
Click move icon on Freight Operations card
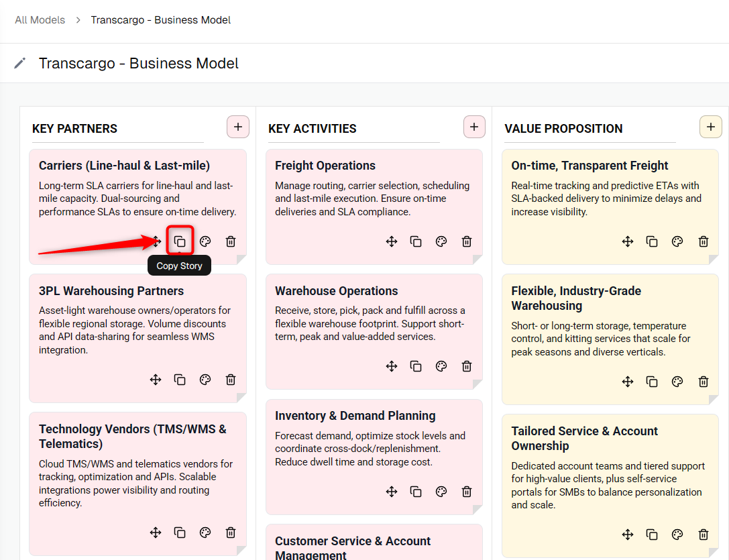[x=392, y=241]
